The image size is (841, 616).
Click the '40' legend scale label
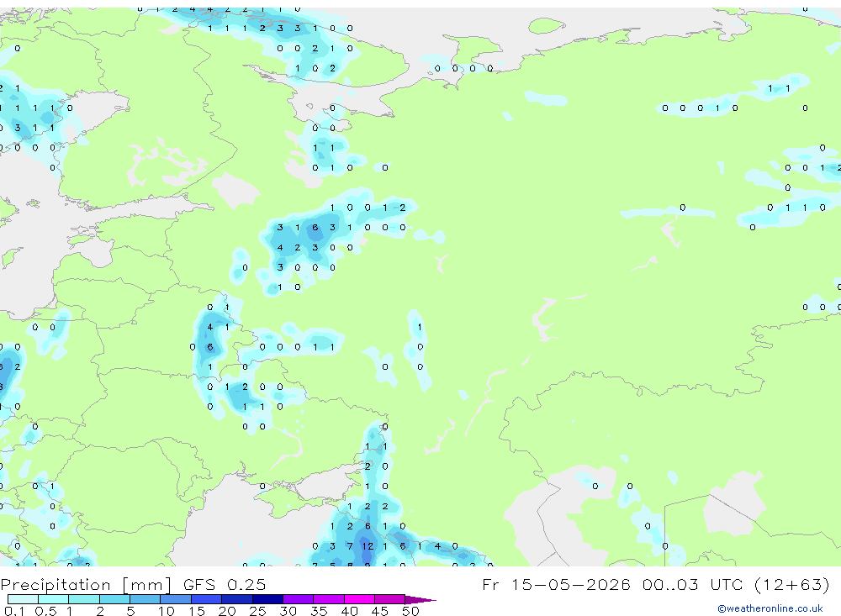pos(349,611)
